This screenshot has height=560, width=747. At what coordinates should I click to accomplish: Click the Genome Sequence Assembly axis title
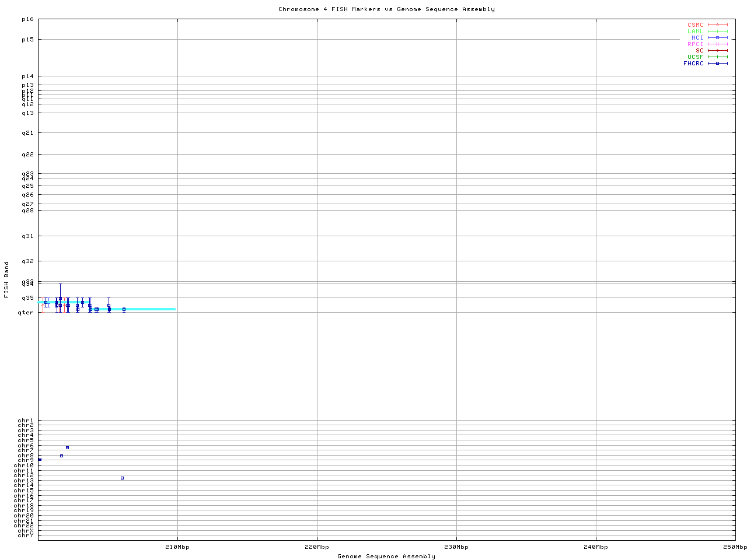coord(386,556)
